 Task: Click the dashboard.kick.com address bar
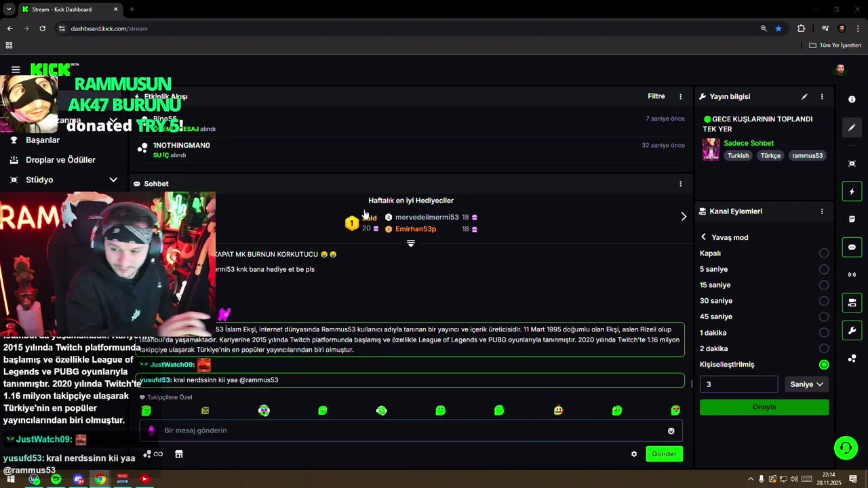pos(407,28)
